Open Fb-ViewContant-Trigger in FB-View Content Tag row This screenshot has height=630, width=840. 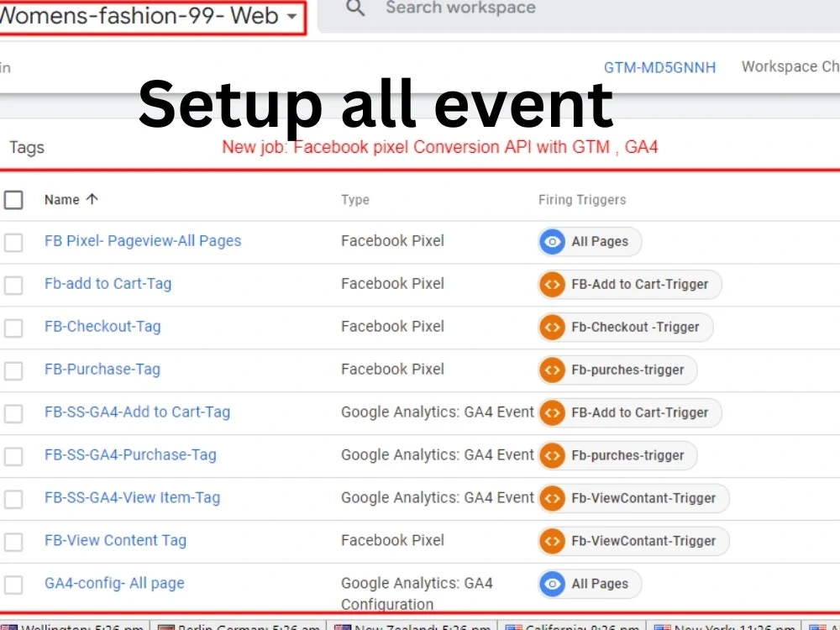[x=633, y=541]
